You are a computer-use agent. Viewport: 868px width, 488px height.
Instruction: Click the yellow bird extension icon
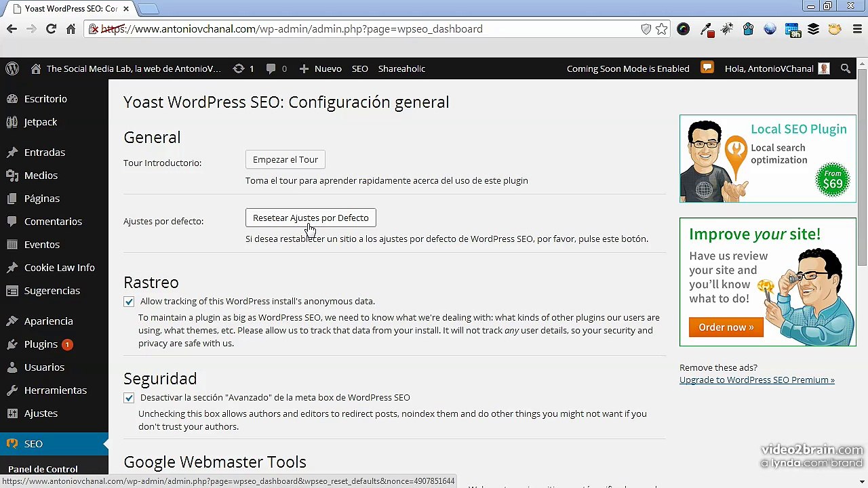[x=835, y=29]
